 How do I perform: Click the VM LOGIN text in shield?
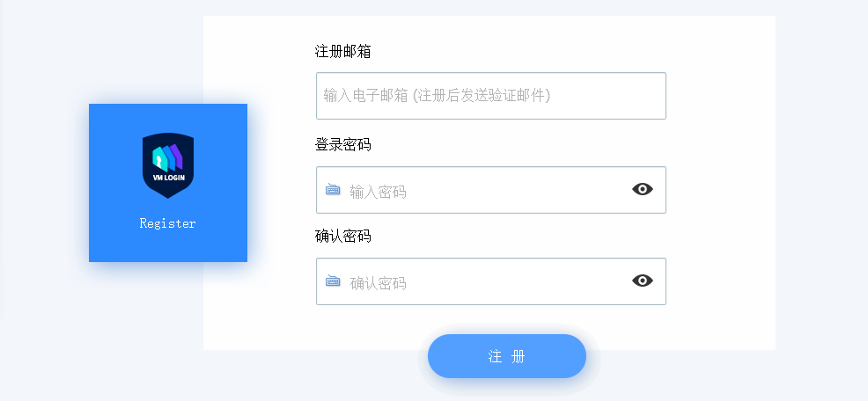(169, 178)
